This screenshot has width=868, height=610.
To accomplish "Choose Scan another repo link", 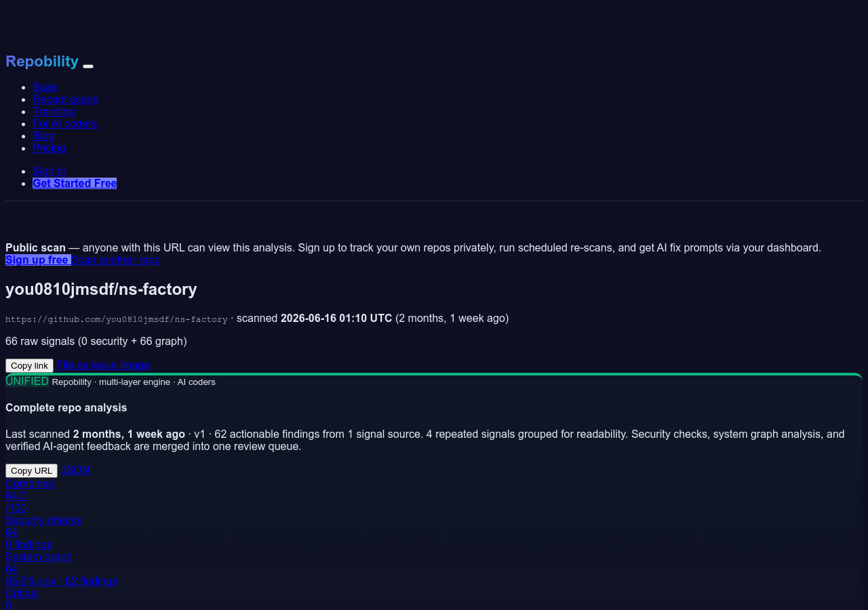I will (116, 260).
